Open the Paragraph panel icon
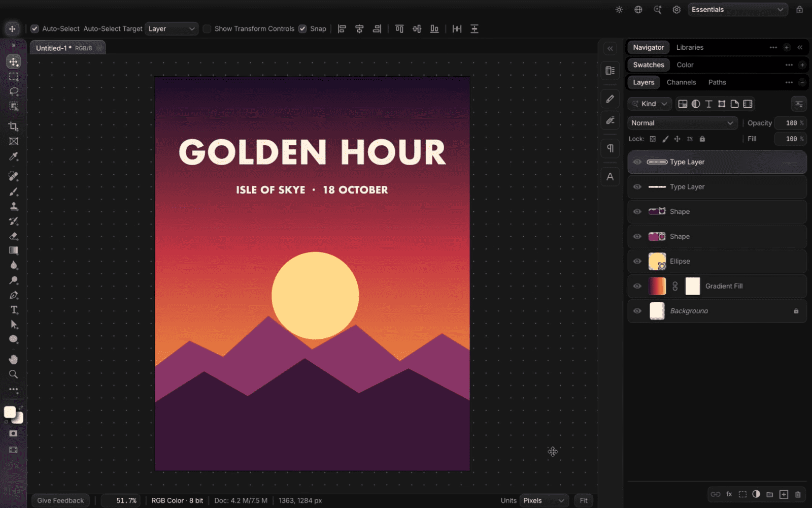This screenshot has height=508, width=812. point(611,148)
